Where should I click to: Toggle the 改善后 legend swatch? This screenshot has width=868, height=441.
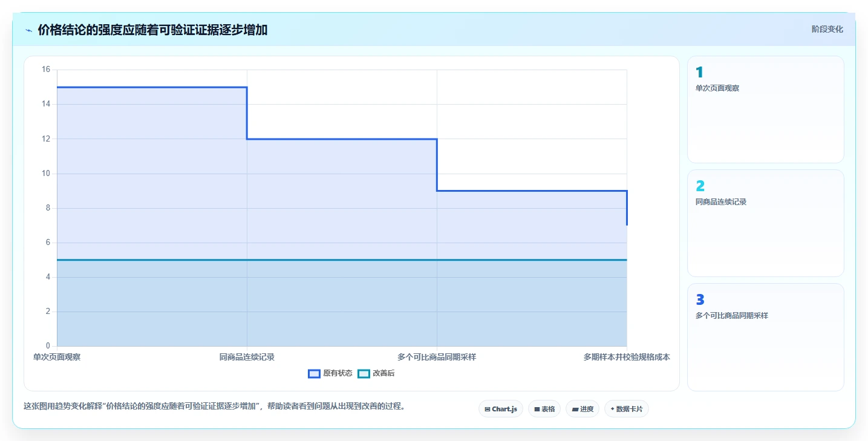coord(364,374)
